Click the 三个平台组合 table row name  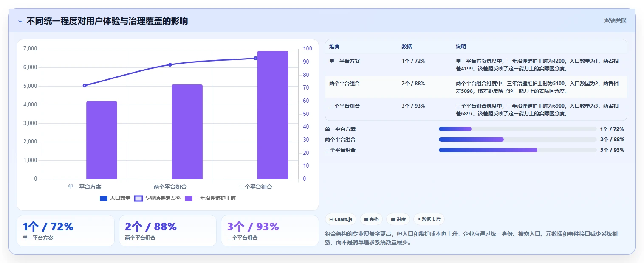coord(345,106)
